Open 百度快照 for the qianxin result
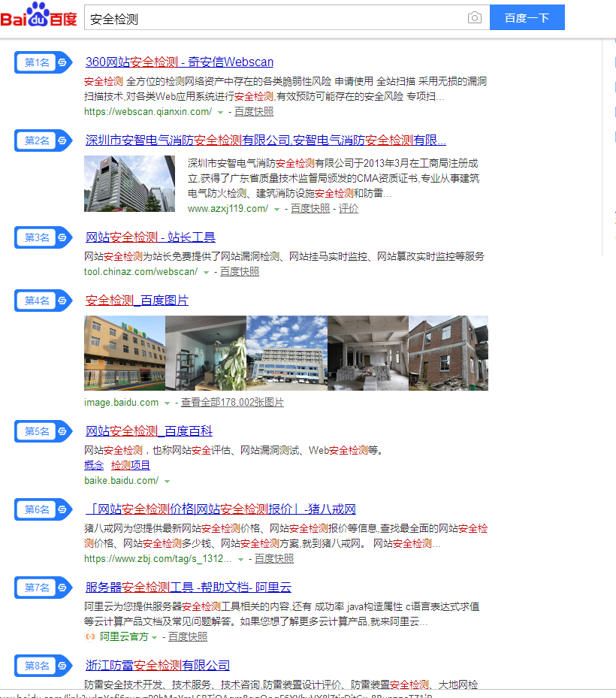This screenshot has height=698, width=616. pyautogui.click(x=254, y=112)
